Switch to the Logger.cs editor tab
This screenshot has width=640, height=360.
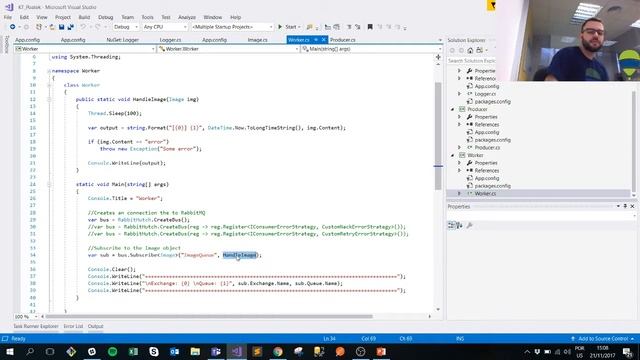pyautogui.click(x=170, y=40)
